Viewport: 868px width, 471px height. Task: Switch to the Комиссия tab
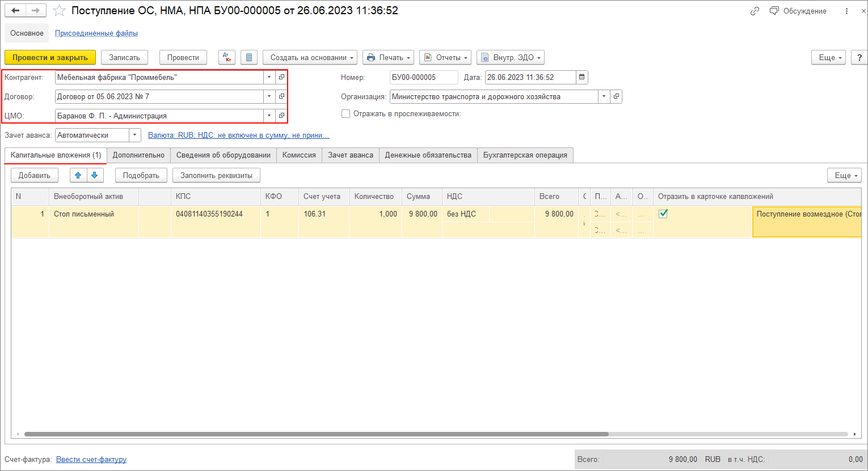pos(299,155)
